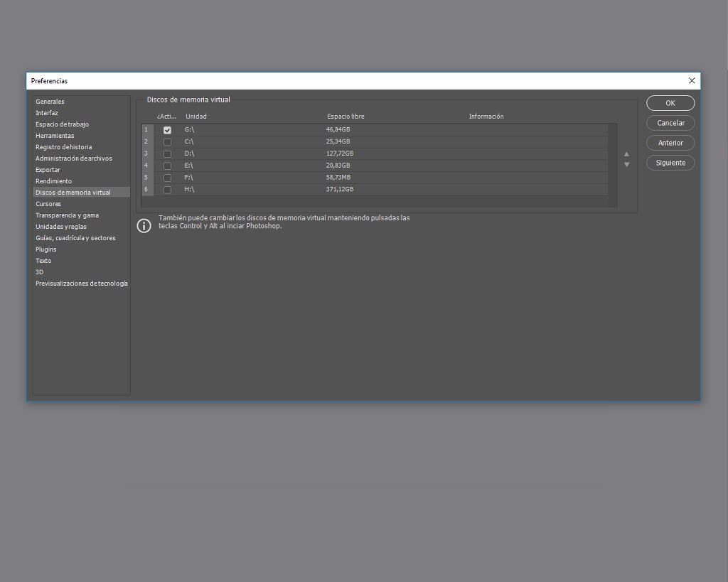Click the 58,73MB free space value
728x582 pixels.
pos(338,177)
